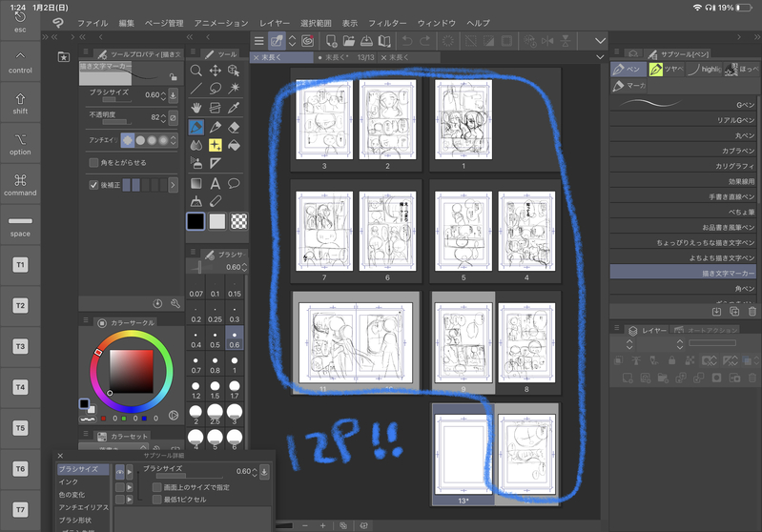762x532 pixels.
Task: Expand command bar overflow chevron
Action: [600, 41]
